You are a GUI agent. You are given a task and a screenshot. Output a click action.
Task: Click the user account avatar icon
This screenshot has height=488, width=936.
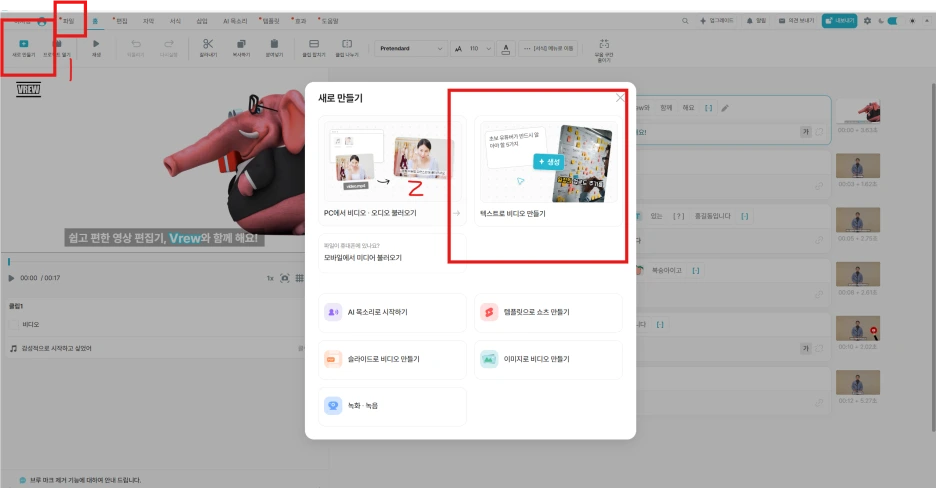(x=42, y=21)
